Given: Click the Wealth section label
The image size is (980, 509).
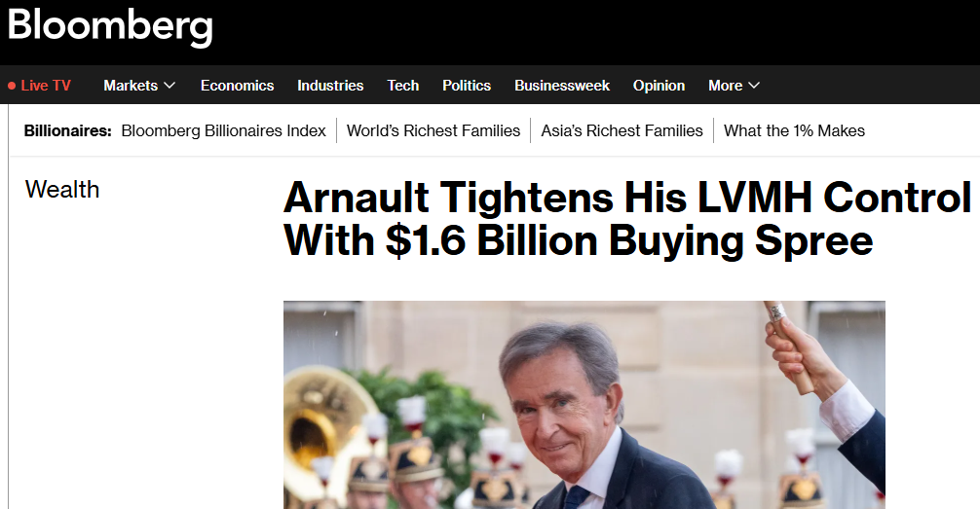Looking at the screenshot, I should pos(62,189).
